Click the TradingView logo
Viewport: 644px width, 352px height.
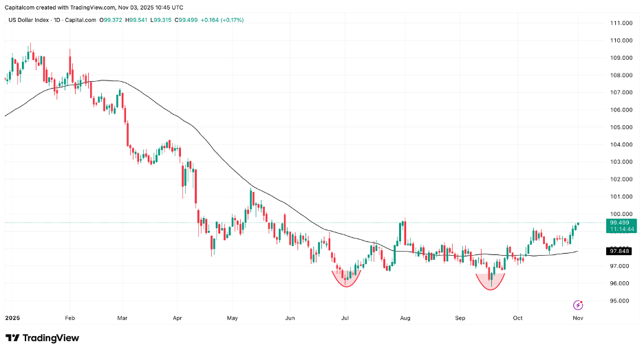point(42,338)
